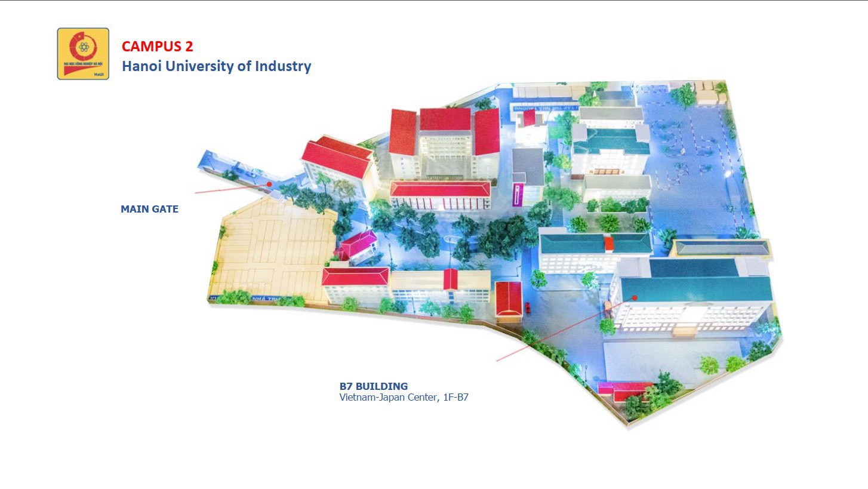This screenshot has width=868, height=489.
Task: Click the red marker dot at the main gate
Action: tap(269, 184)
